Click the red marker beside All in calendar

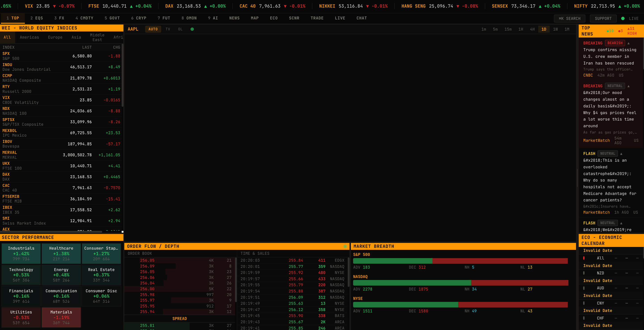(x=584, y=258)
